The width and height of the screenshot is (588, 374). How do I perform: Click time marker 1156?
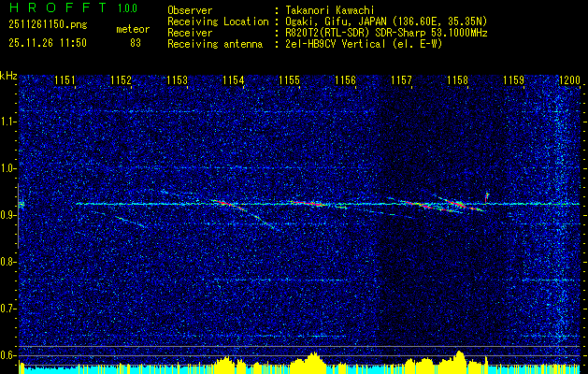(x=345, y=79)
